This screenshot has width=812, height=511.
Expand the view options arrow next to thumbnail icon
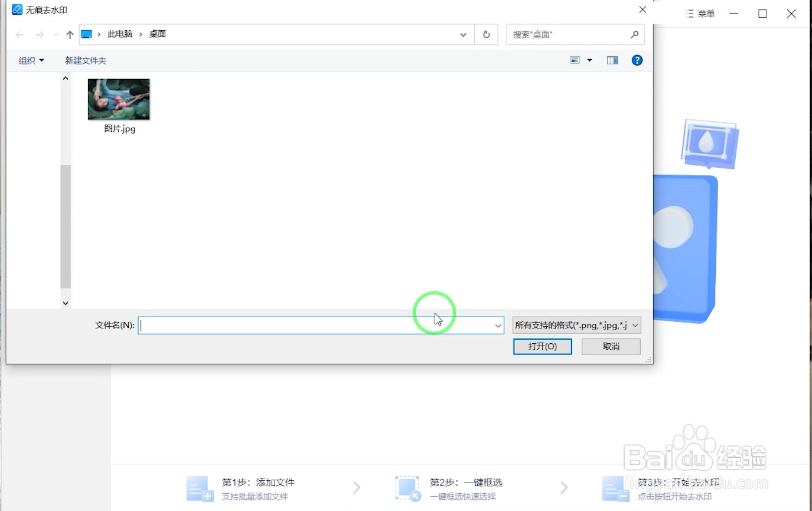589,60
